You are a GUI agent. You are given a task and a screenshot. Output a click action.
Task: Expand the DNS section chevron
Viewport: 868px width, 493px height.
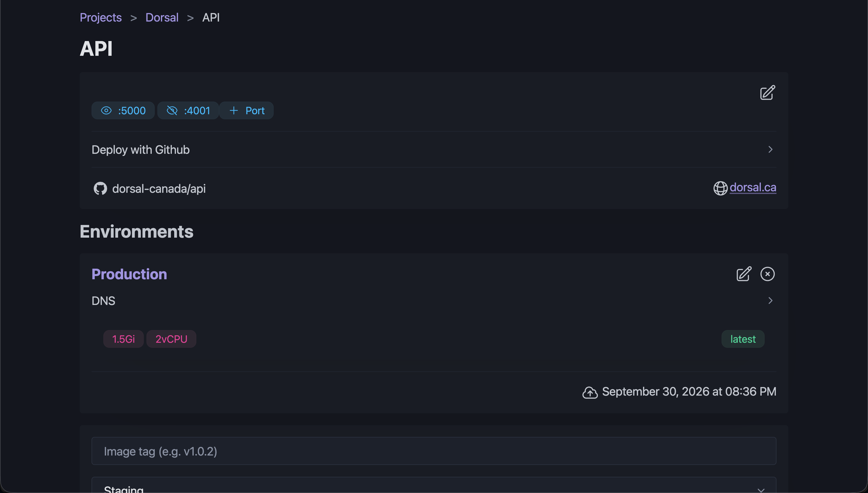point(770,301)
